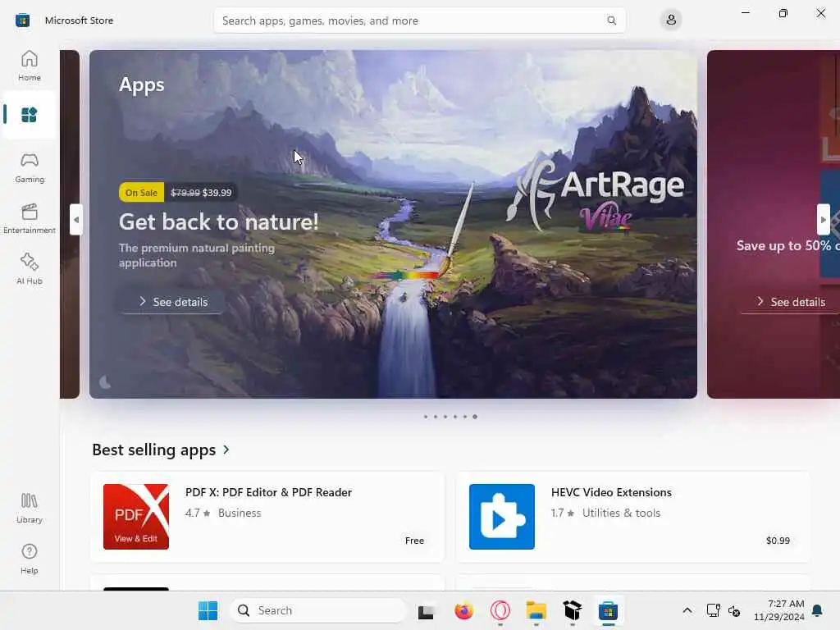This screenshot has width=840, height=630.
Task: Click the HEVC Video Extensions app icon
Action: 502,517
